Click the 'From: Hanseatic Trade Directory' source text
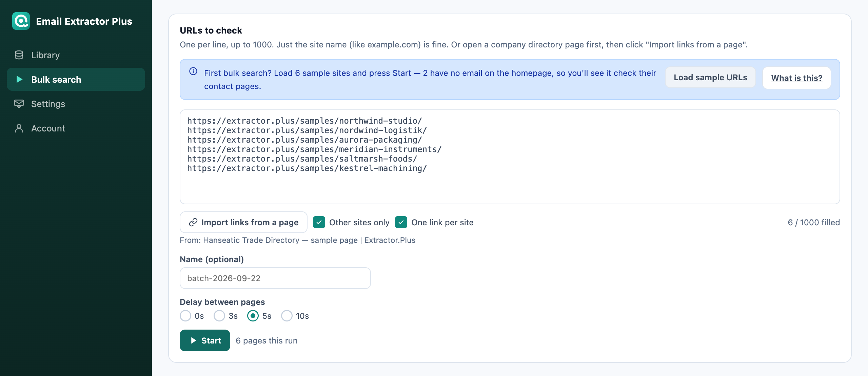This screenshot has width=868, height=376. 297,240
